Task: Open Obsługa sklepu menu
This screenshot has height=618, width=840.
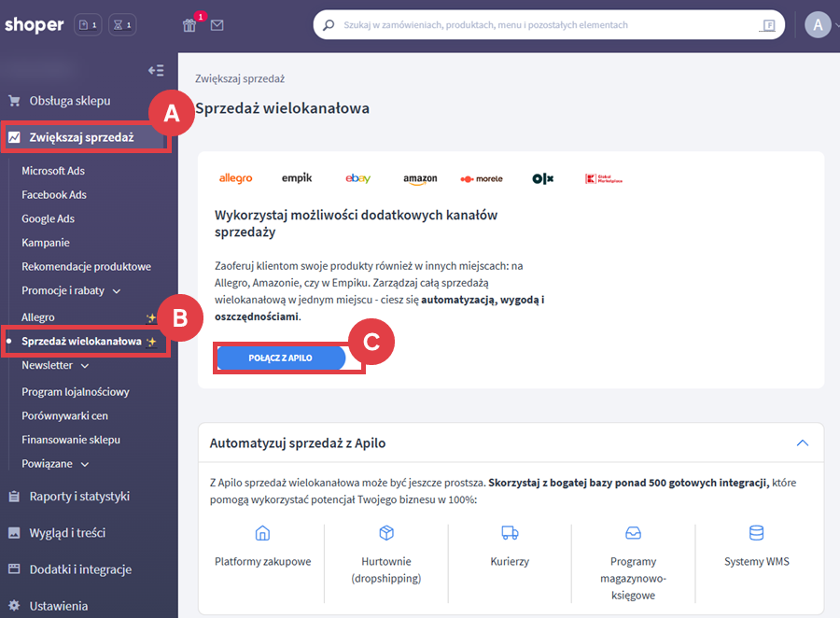Action: tap(69, 101)
